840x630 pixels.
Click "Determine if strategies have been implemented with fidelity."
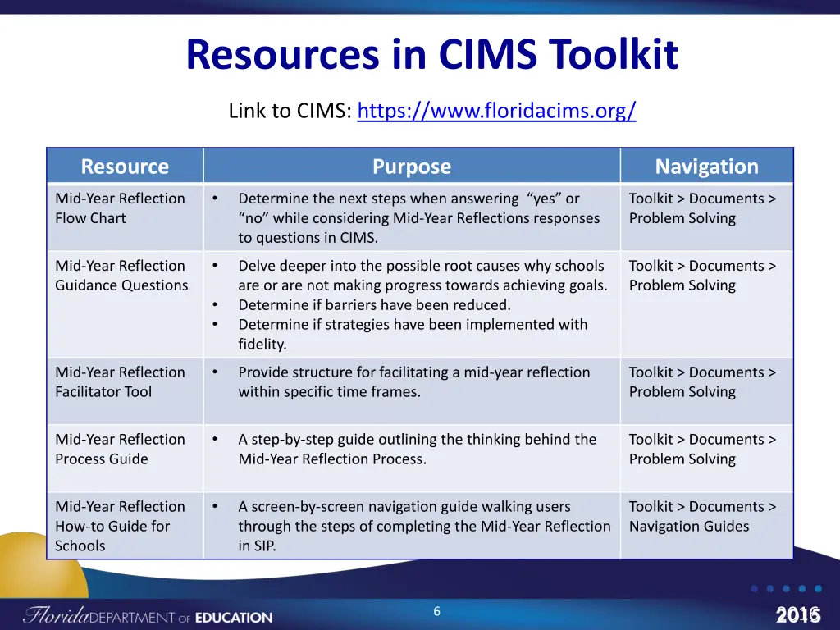tap(413, 334)
